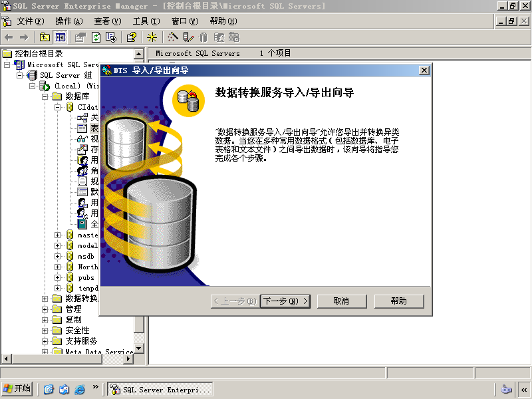Click 取消 to cancel the wizard
The image size is (532, 399).
[x=342, y=301]
